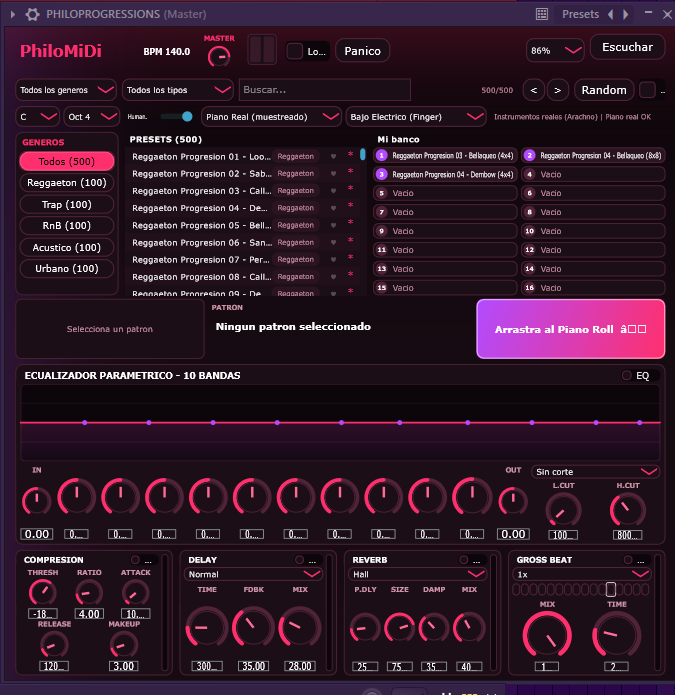Favorite Reggaeton Progresion 02 with the heart
The image size is (675, 695).
pyautogui.click(x=333, y=174)
